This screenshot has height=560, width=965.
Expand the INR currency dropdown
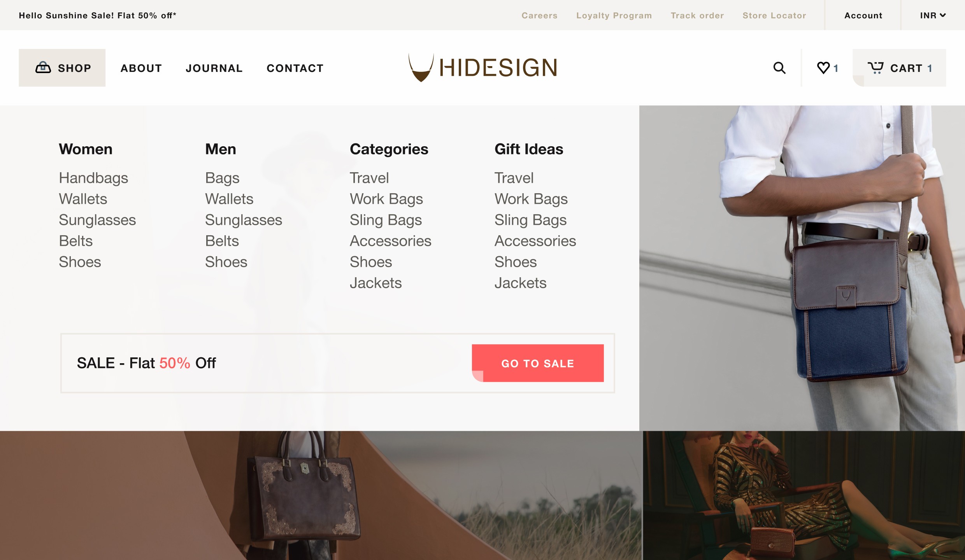(x=933, y=16)
